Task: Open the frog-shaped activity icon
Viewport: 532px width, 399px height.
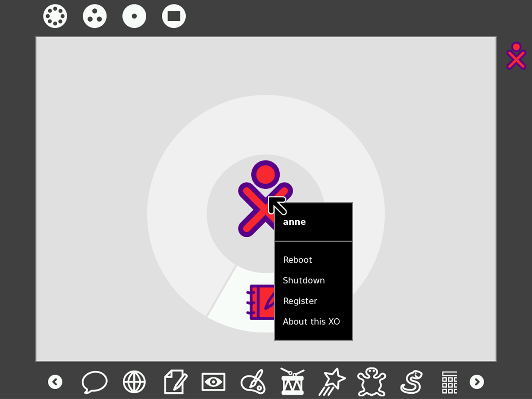Action: [372, 382]
